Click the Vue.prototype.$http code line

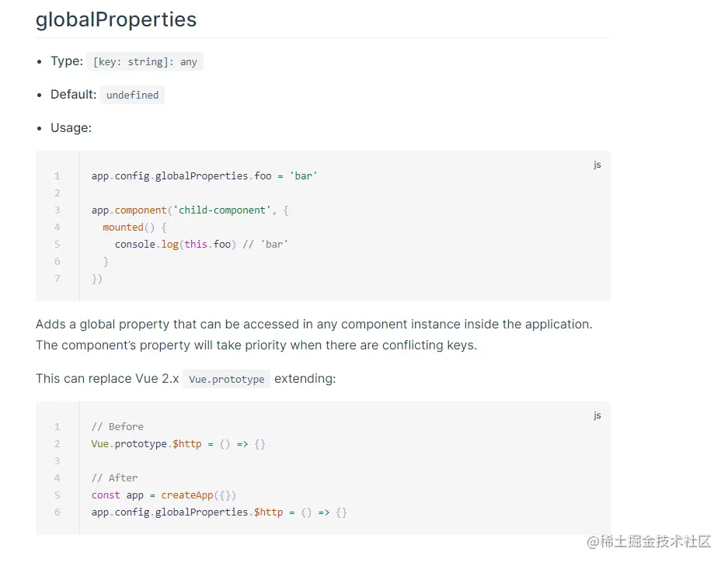179,444
